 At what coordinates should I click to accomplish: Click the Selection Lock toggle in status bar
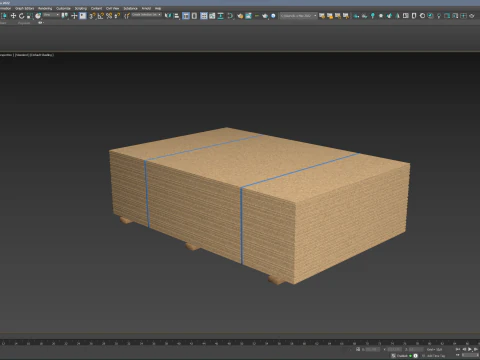358,349
